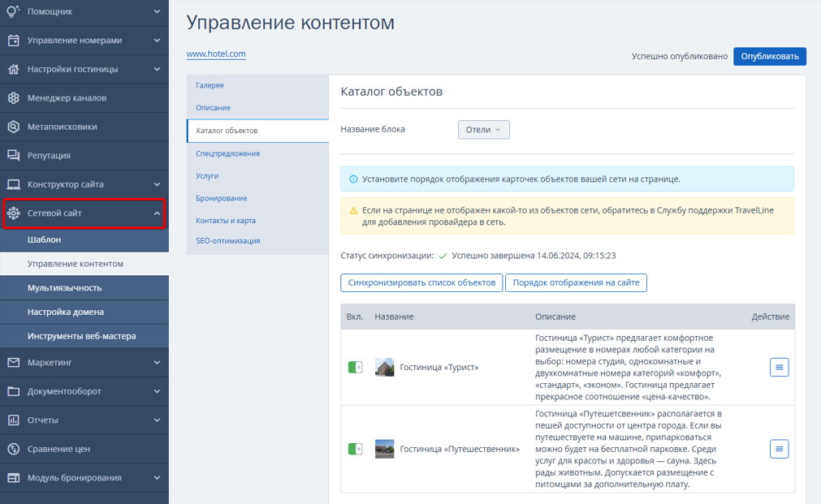Toggle off Гостиница «Турист» switch
The height and width of the screenshot is (504, 821).
(355, 368)
